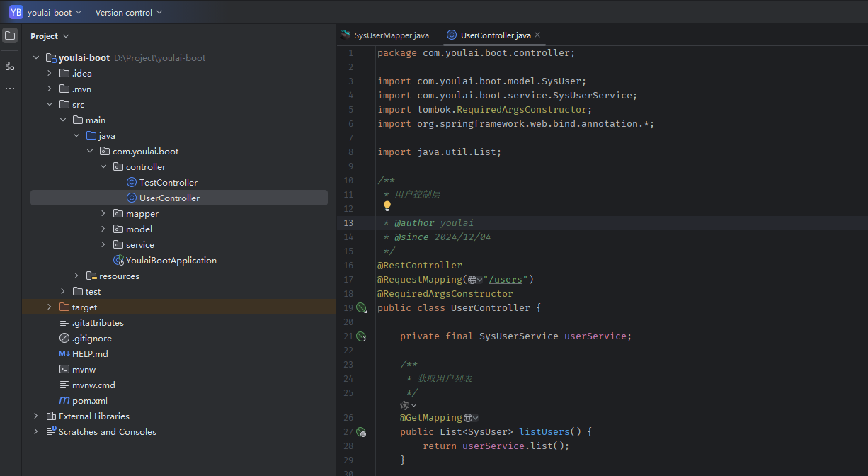Viewport: 868px width, 476px height.
Task: Expand the mapper package folder
Action: point(103,214)
